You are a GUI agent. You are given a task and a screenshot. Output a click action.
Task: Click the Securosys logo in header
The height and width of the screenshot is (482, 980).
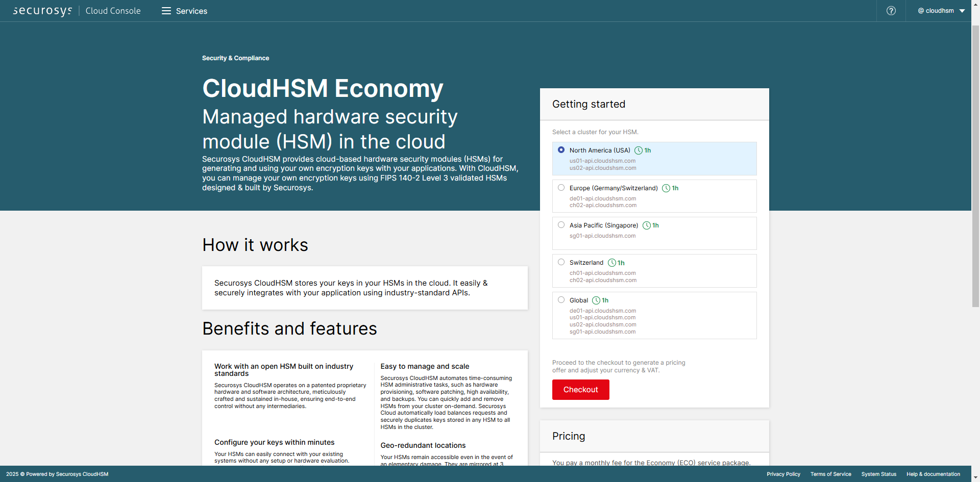pos(42,11)
